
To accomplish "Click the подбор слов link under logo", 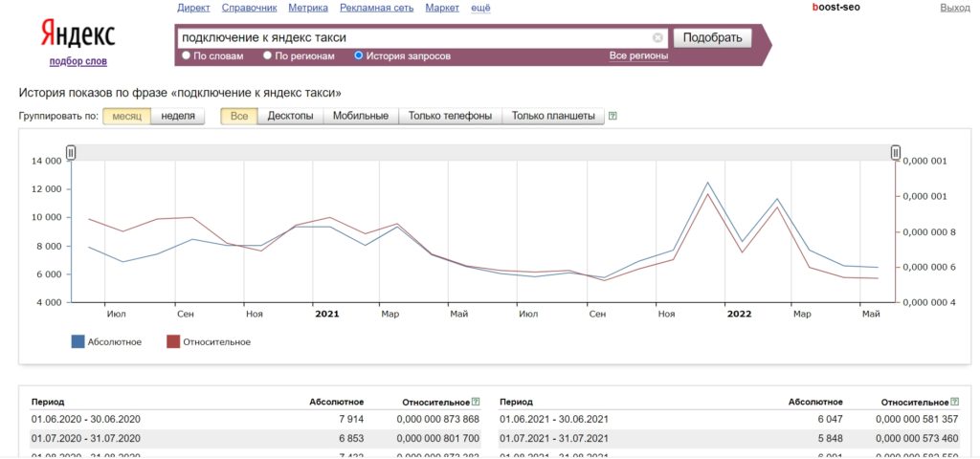I will (78, 61).
